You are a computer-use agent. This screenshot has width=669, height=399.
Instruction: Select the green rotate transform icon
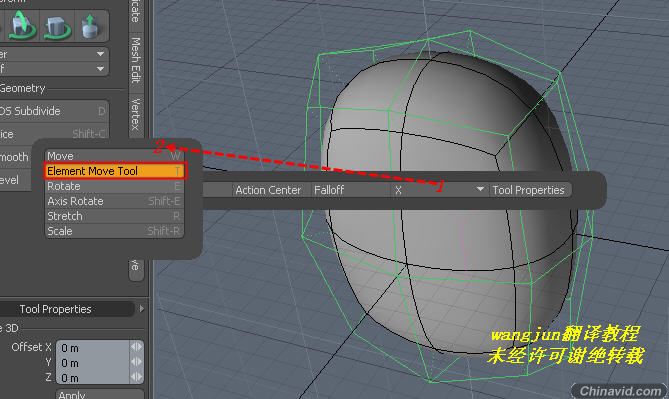tap(21, 26)
